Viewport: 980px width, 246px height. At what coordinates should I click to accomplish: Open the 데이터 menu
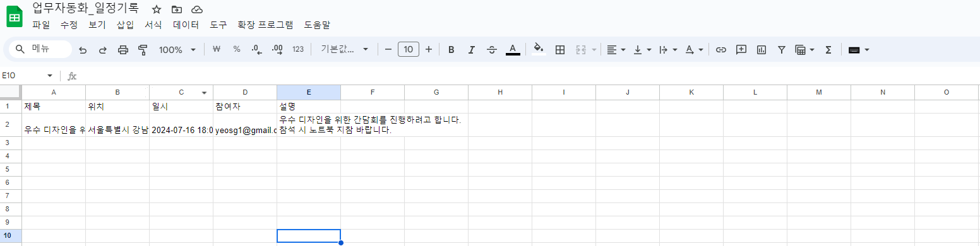click(x=186, y=25)
